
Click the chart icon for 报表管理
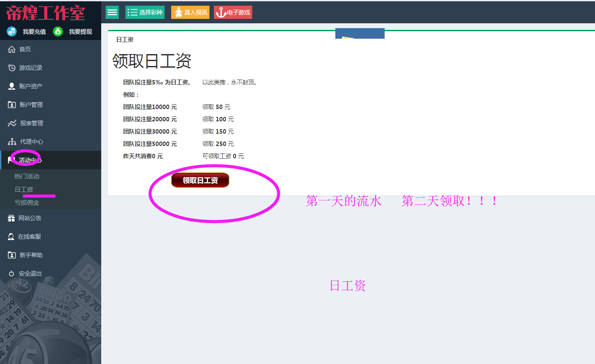[12, 123]
